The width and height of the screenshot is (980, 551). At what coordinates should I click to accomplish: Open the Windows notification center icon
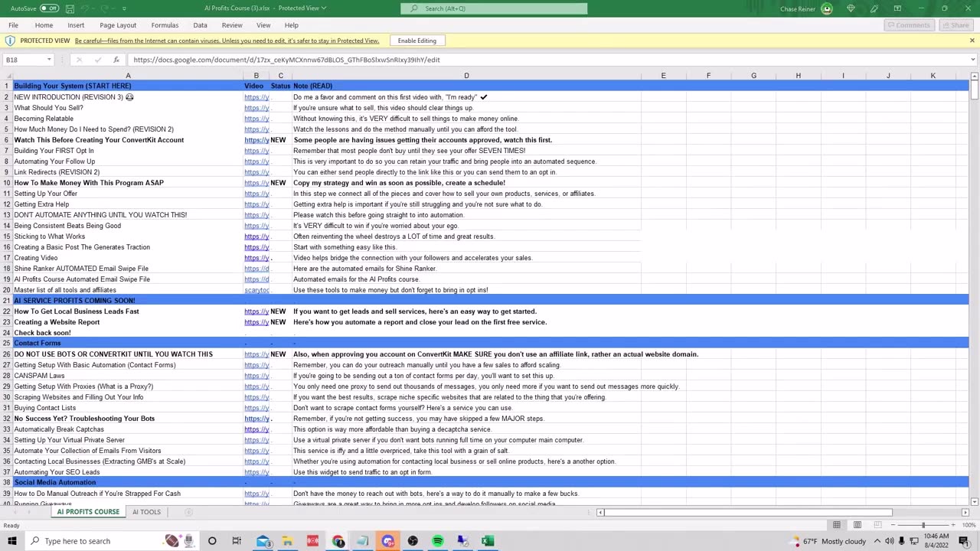[964, 541]
